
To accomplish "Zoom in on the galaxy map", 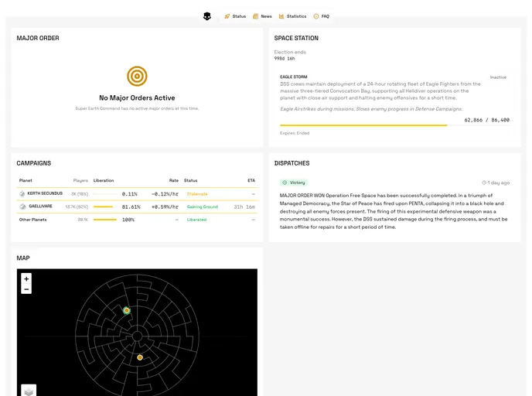I will 26,278.
